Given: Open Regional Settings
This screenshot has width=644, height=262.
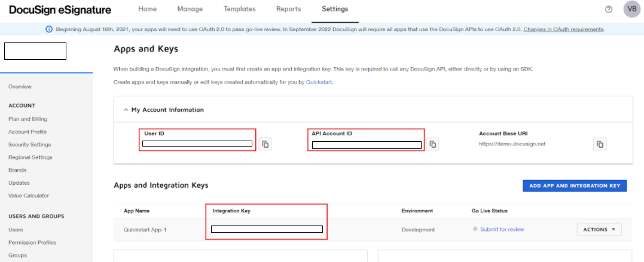Looking at the screenshot, I should (30, 157).
